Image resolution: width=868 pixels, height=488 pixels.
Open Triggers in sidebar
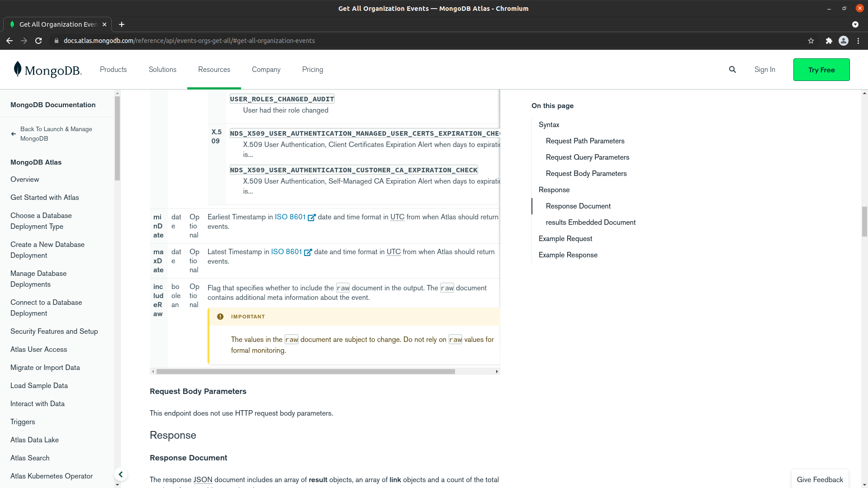click(23, 422)
